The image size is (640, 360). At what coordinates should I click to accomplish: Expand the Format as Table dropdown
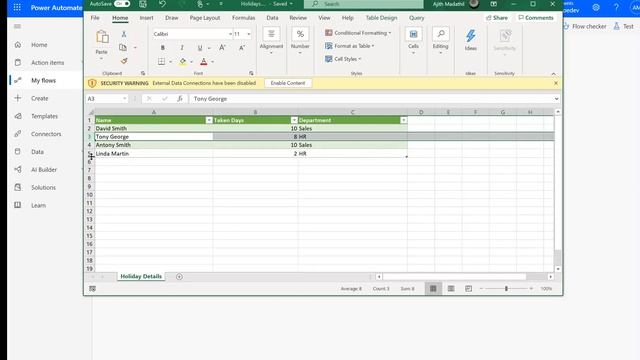point(373,46)
